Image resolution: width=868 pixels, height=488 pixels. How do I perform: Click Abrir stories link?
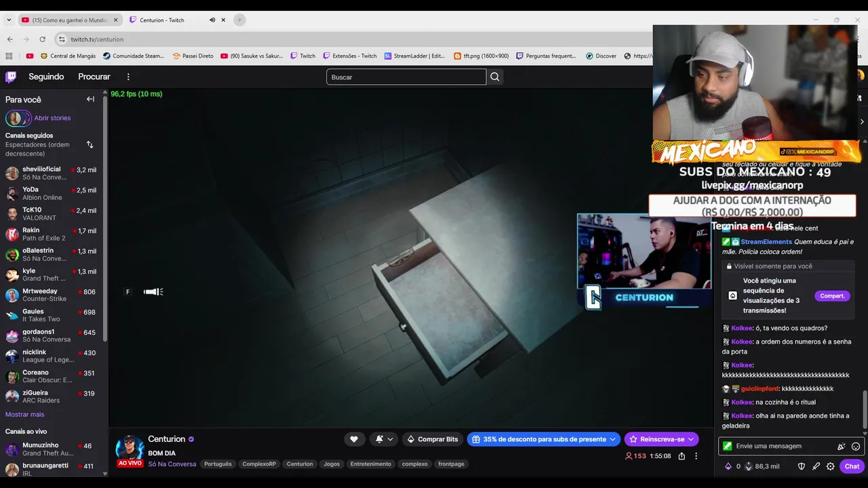tap(52, 118)
